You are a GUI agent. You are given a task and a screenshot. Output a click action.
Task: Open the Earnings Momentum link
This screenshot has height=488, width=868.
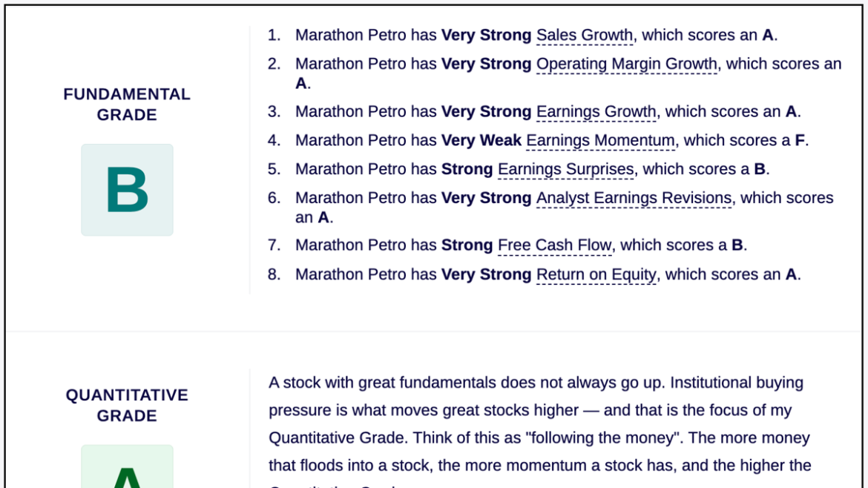601,140
